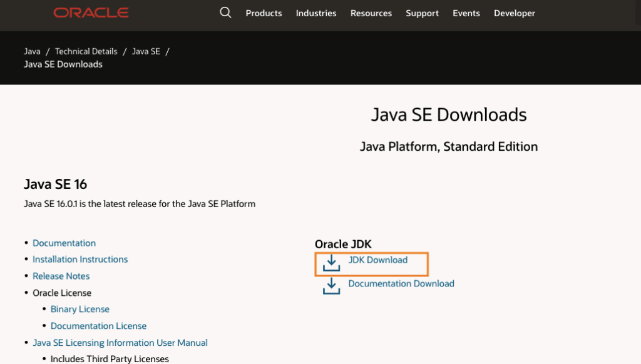Open the Documentation Download link
Viewport: 641px width, 364px height.
401,284
